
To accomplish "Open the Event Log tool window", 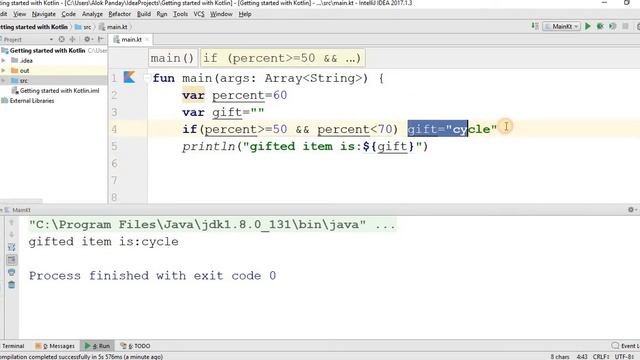I will click(626, 346).
